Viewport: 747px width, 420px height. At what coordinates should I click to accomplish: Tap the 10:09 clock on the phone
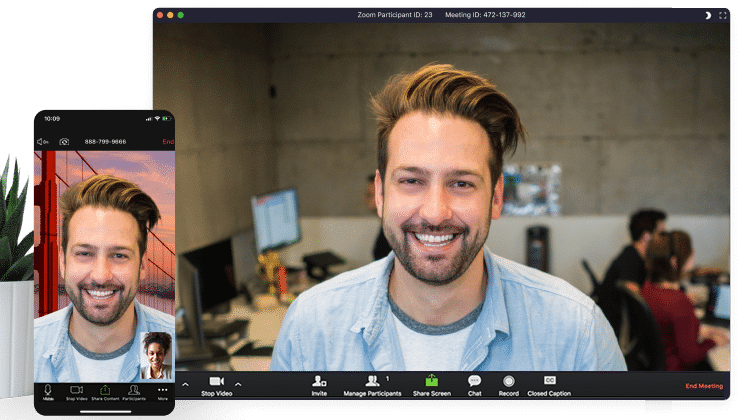click(52, 119)
